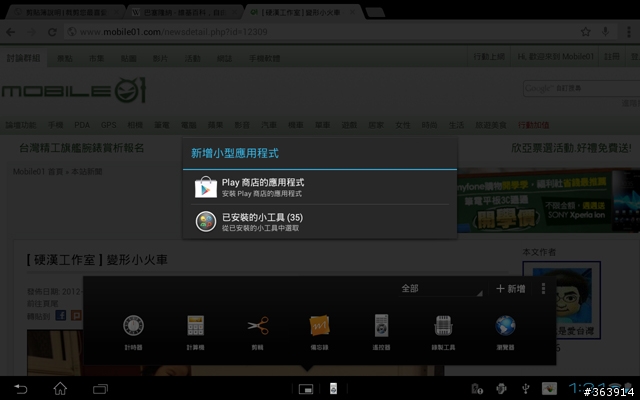The height and width of the screenshot is (400, 640).
Task: Click the red 行動加值 link
Action: (533, 125)
